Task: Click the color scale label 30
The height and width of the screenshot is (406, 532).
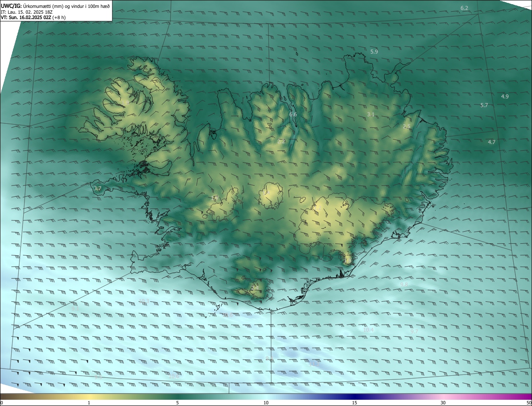Action: (x=443, y=403)
